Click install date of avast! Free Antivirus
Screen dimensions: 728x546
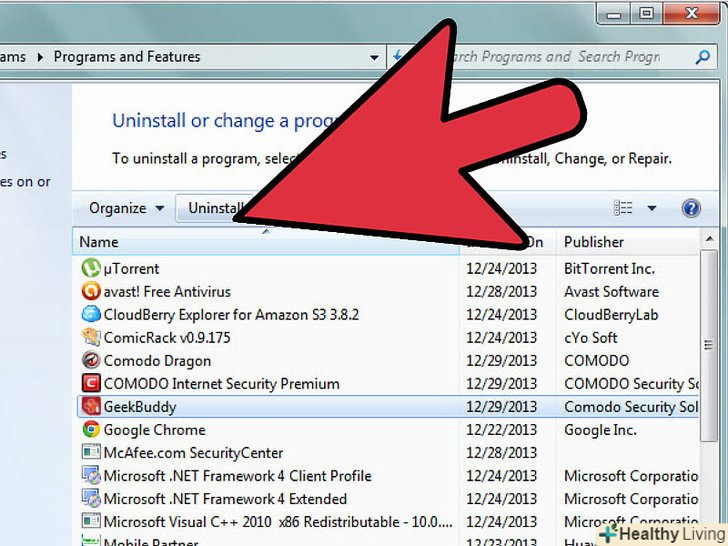[x=501, y=292]
